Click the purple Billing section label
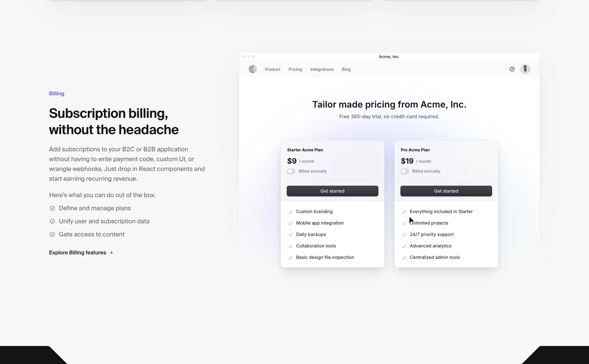Viewport: 589px width, 364px height. click(x=56, y=93)
